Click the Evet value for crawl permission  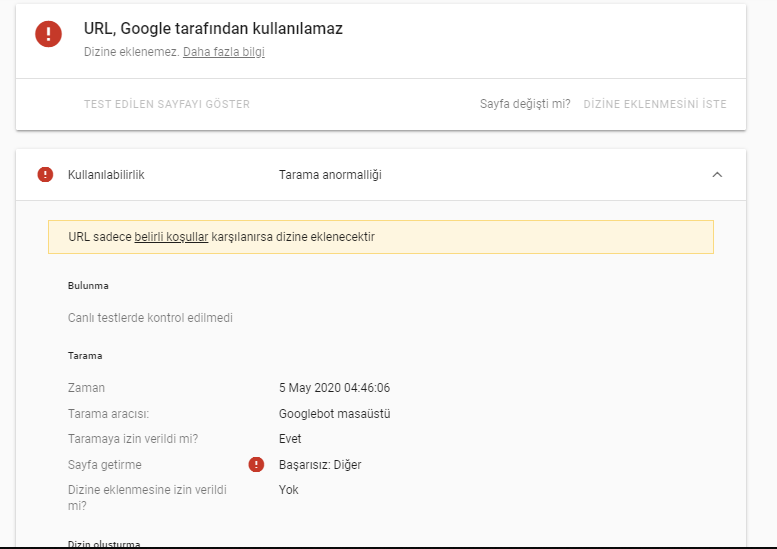[x=290, y=439]
